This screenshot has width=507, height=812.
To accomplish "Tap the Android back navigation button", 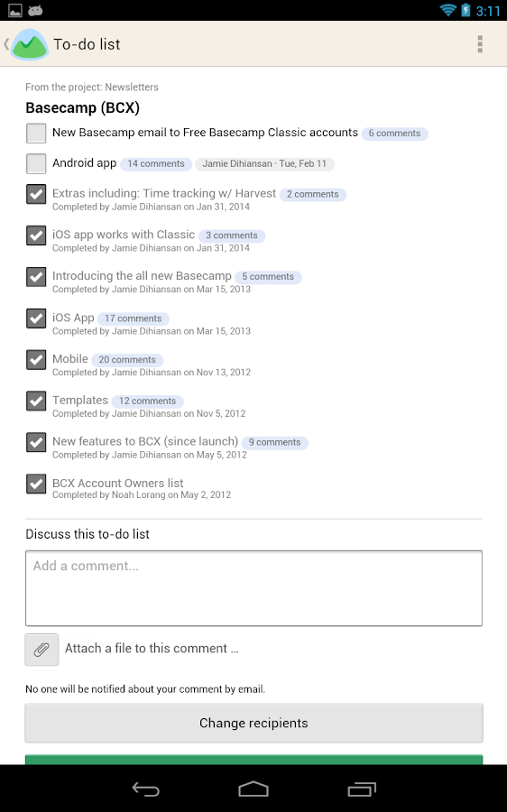I will coord(145,789).
